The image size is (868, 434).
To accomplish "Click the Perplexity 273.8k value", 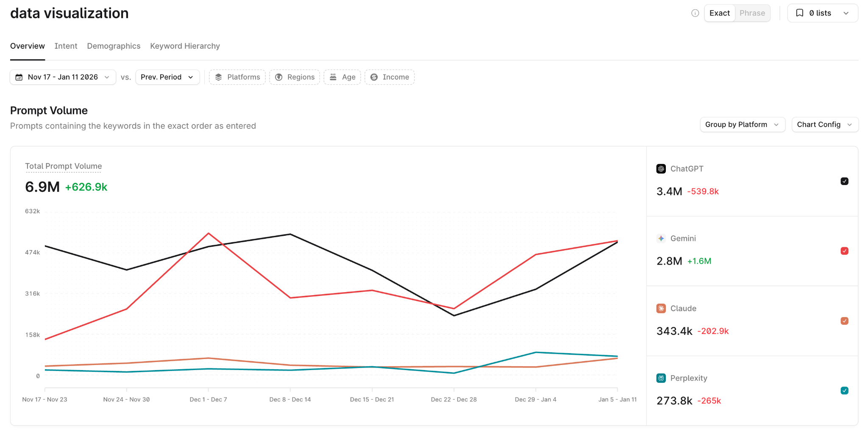I will pyautogui.click(x=674, y=401).
